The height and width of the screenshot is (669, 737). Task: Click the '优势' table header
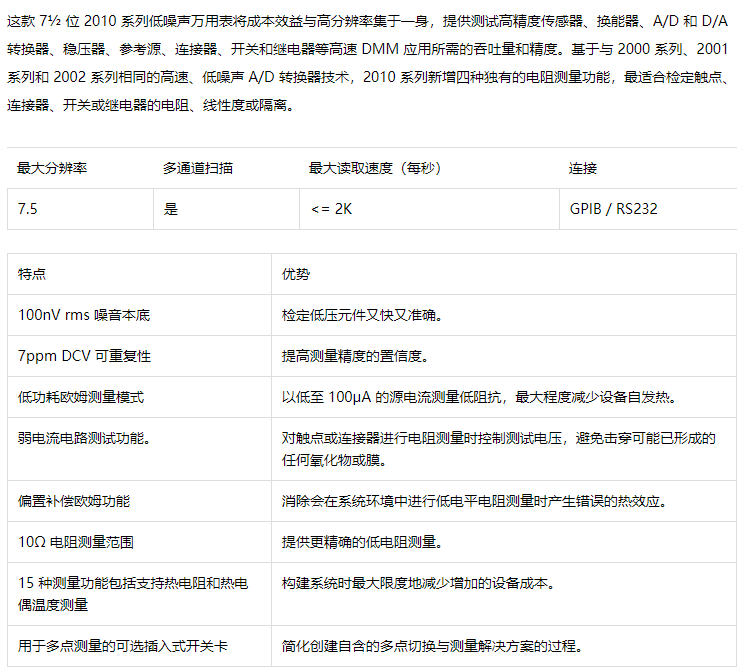pos(504,274)
